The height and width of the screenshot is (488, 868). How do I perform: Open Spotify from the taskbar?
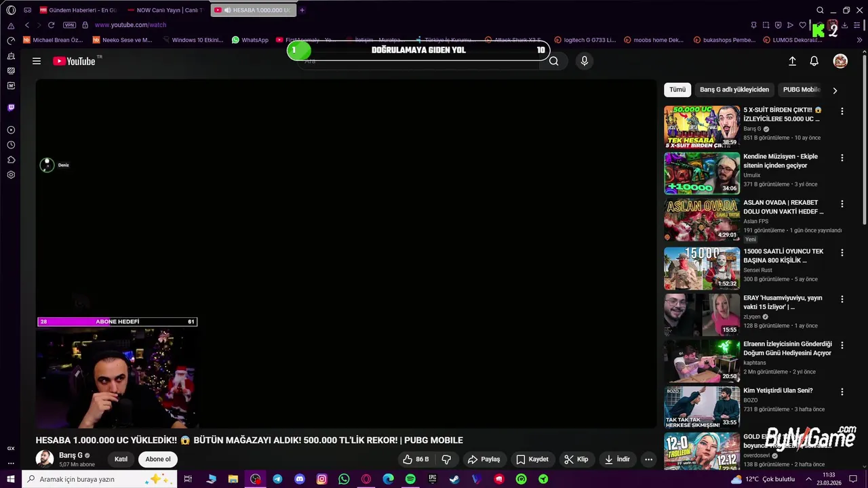(x=410, y=479)
